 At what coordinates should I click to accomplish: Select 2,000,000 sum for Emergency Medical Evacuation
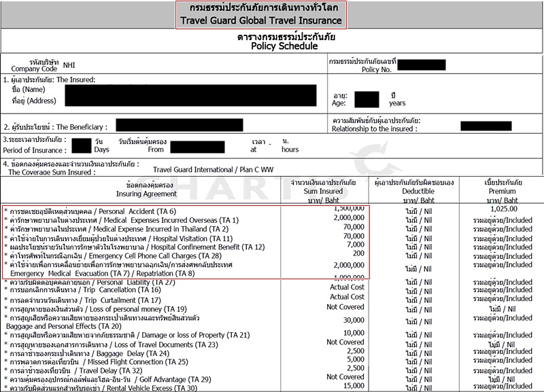pos(349,265)
